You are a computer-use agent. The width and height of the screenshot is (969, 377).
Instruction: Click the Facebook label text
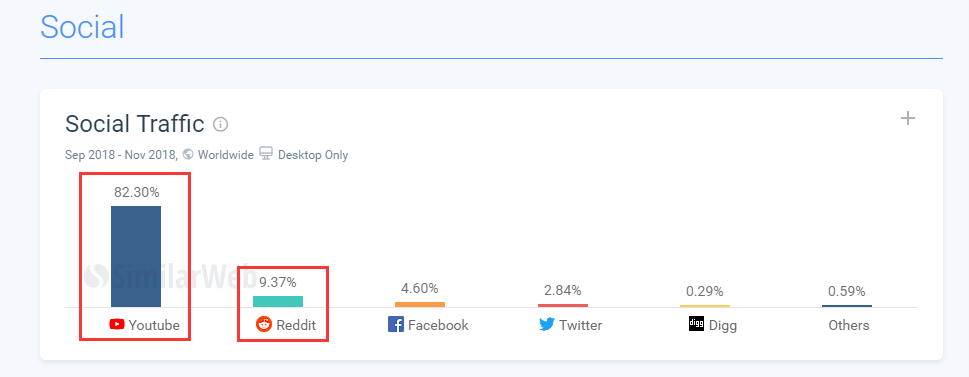click(x=438, y=325)
